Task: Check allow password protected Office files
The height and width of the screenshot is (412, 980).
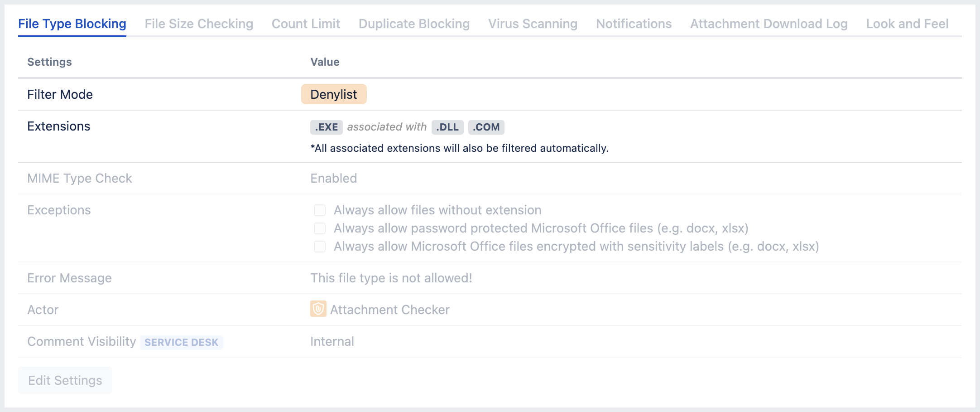Action: click(320, 228)
